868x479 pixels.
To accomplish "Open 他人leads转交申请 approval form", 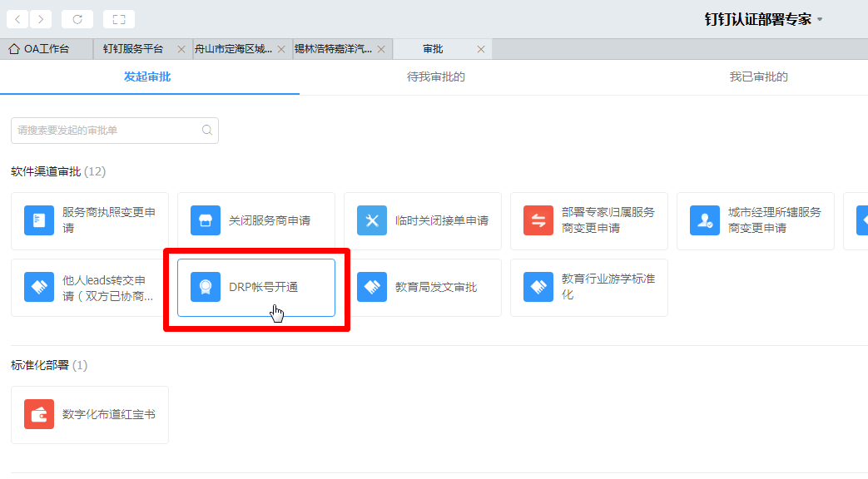I will (x=90, y=288).
